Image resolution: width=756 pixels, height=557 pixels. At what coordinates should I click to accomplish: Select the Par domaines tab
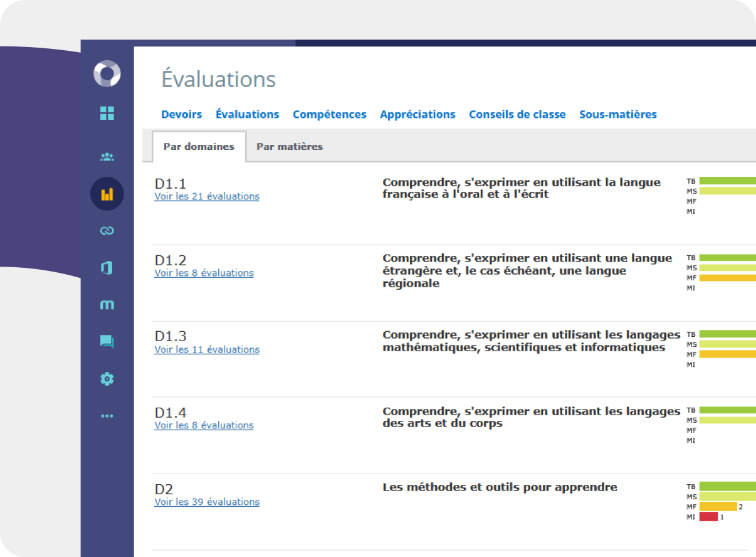pyautogui.click(x=199, y=147)
